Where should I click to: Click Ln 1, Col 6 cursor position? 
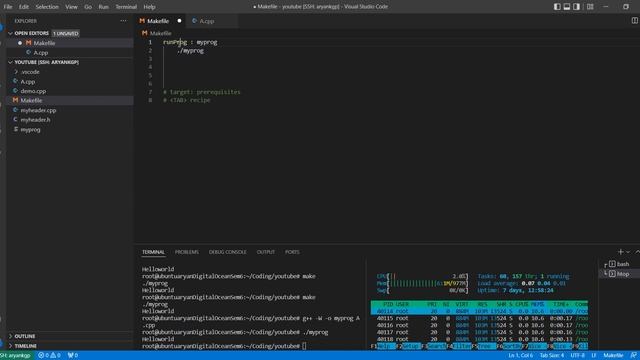[520, 356]
